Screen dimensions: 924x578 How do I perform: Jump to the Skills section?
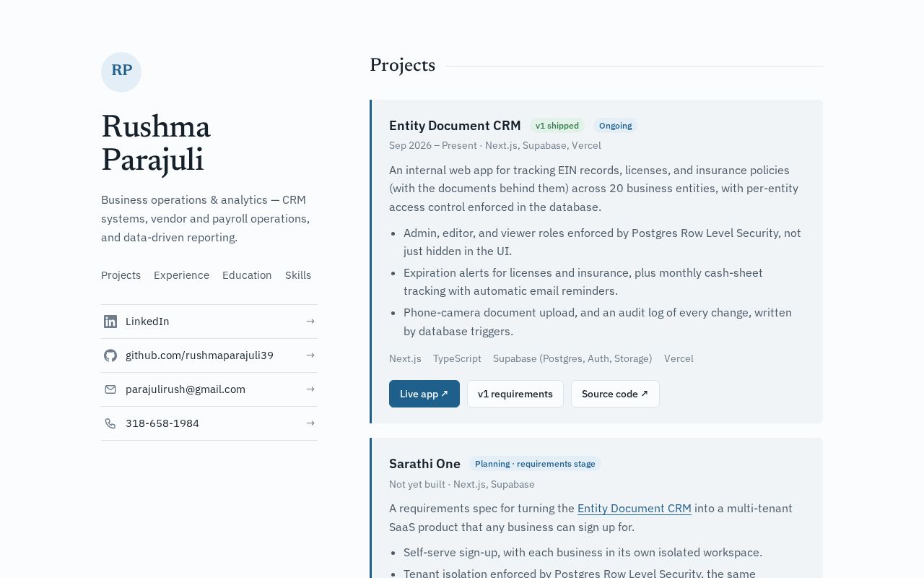click(298, 275)
